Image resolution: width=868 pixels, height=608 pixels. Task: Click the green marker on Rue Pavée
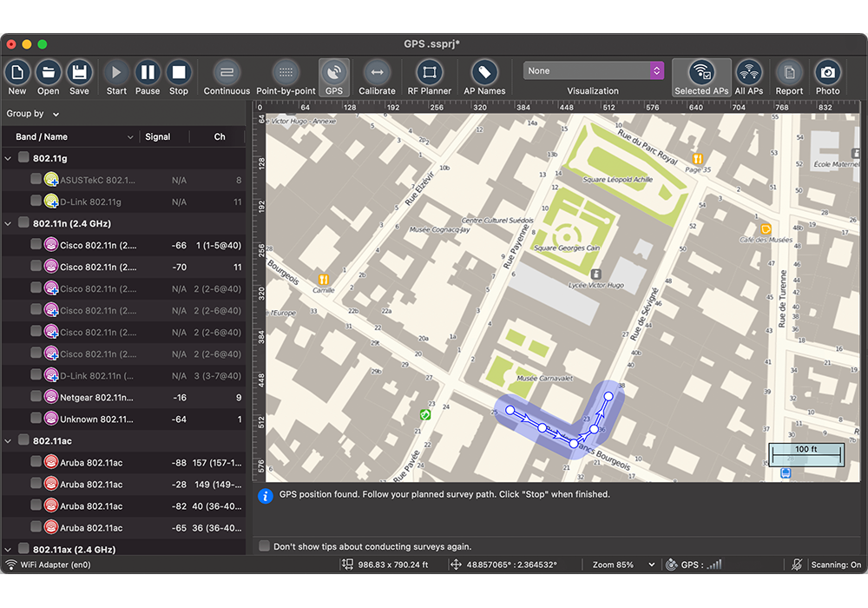425,415
